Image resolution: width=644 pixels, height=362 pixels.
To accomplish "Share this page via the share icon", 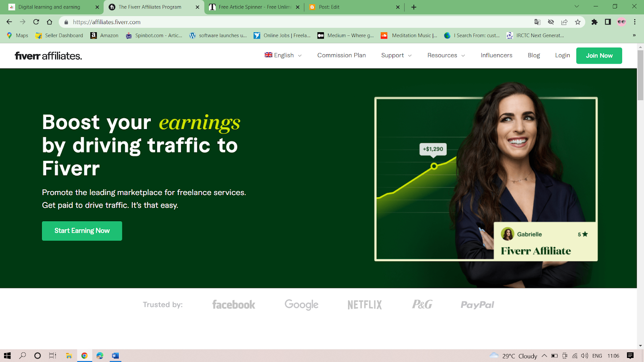I will point(564,22).
